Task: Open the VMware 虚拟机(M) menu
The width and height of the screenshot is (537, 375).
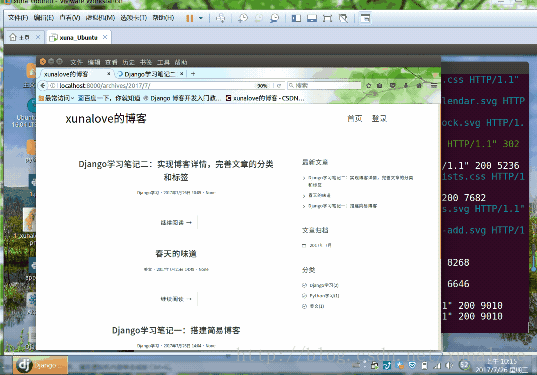Action: click(100, 18)
